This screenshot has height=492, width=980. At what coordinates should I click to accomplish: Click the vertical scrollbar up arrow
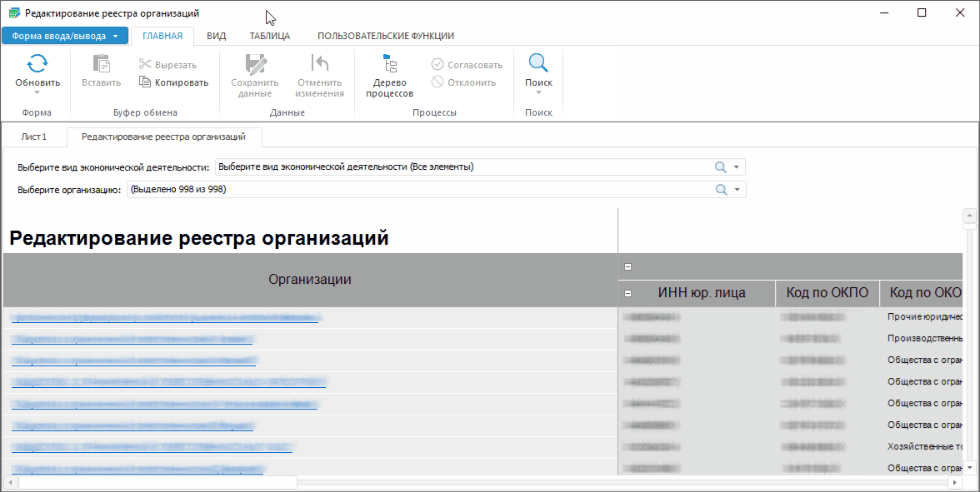click(969, 216)
